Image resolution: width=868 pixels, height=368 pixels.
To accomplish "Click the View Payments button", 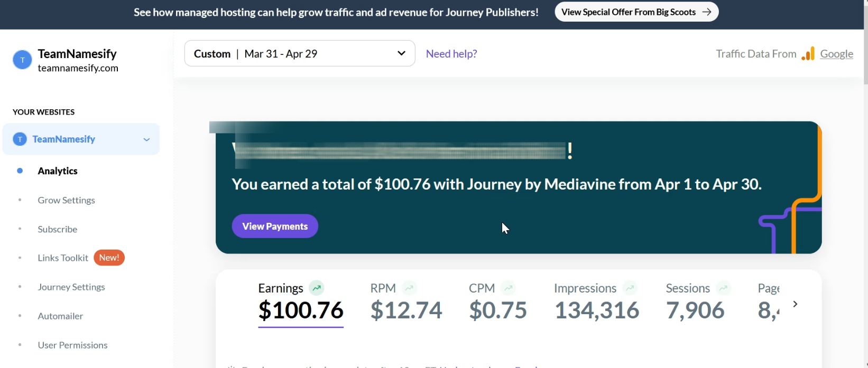I will click(275, 226).
